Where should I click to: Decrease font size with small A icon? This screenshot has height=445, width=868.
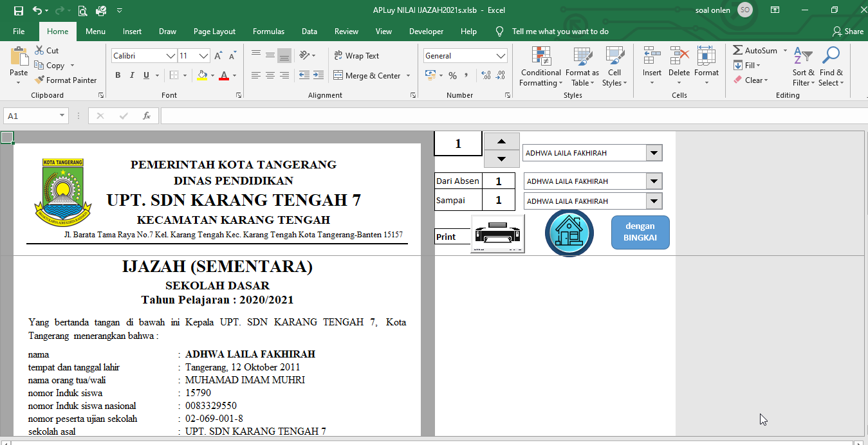(233, 56)
